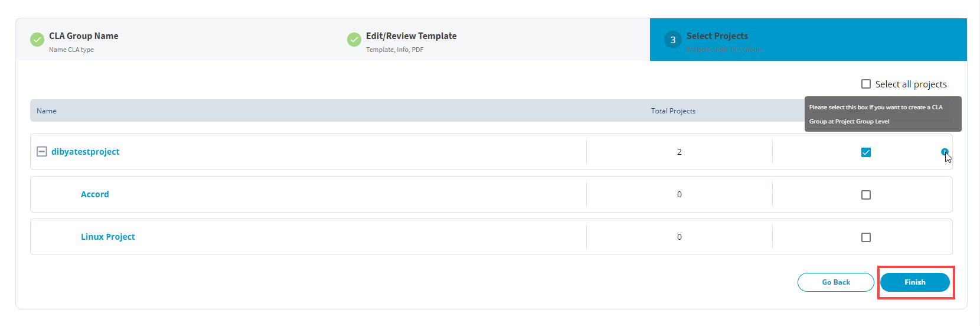Click the Total Projects column header
980x326 pixels.
673,111
